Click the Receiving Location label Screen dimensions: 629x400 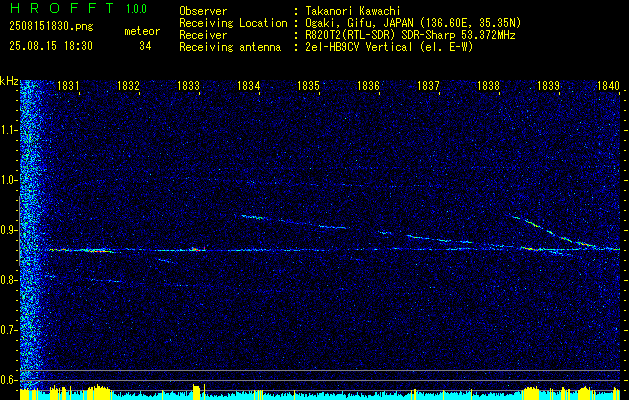(233, 23)
